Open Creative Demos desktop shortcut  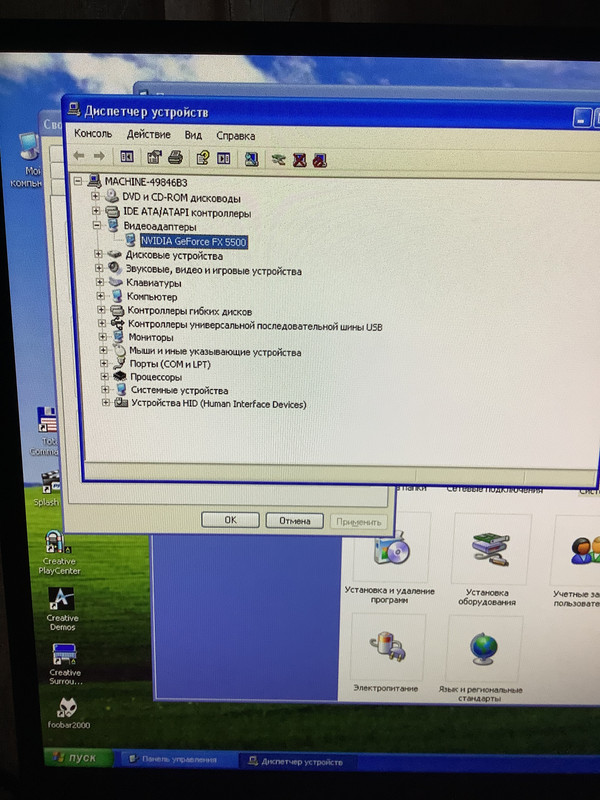click(x=62, y=609)
